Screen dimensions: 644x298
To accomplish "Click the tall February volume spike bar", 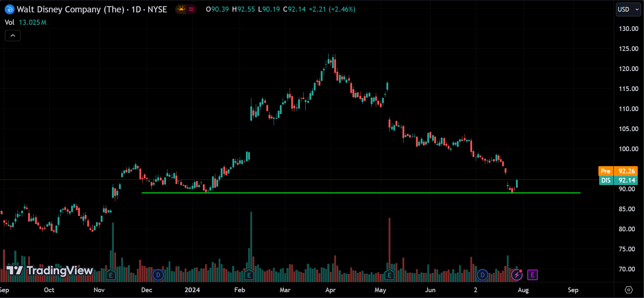I will 251,247.
